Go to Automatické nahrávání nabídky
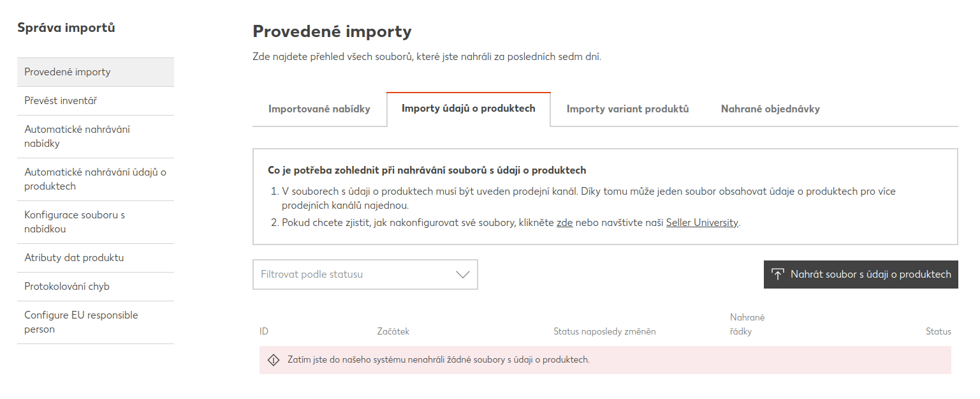Viewport: 980px width, 399px height. [x=96, y=137]
